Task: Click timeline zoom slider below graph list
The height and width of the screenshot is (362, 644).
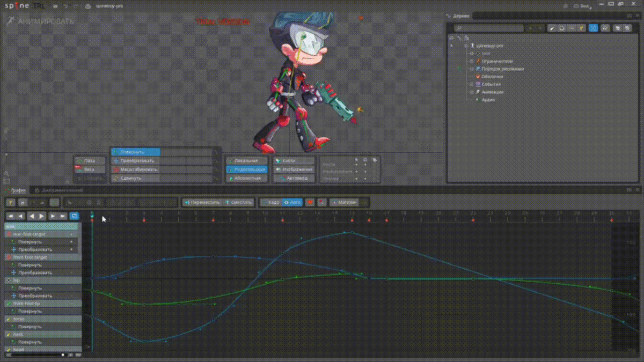Action: point(40,354)
